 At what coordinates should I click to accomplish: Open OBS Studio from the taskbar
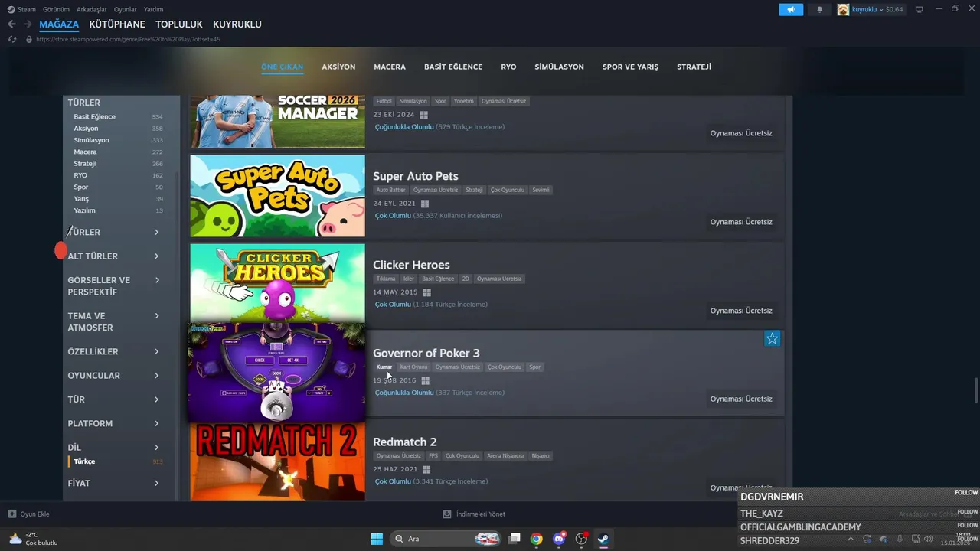coord(581,539)
